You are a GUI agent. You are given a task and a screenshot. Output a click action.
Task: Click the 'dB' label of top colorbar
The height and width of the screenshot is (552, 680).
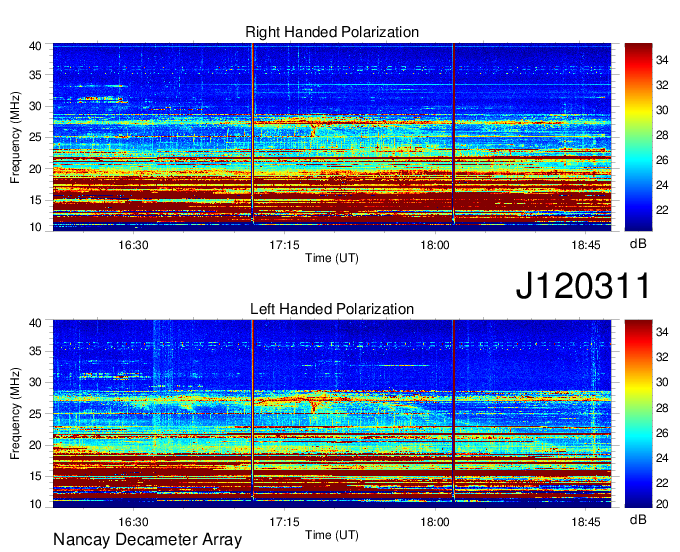click(x=638, y=244)
